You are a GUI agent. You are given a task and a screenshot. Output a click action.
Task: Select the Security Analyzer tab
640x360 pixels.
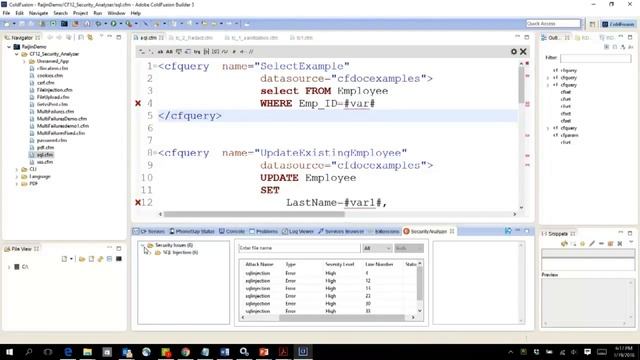[429, 231]
